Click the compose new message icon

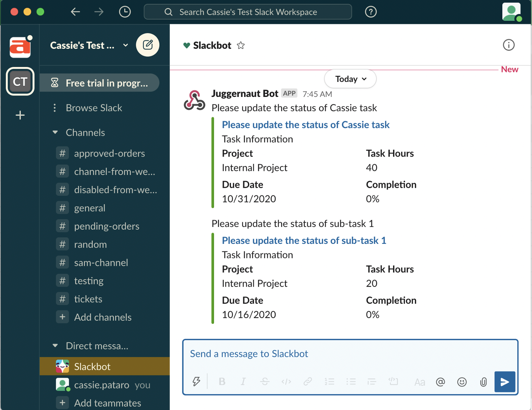[x=147, y=45]
